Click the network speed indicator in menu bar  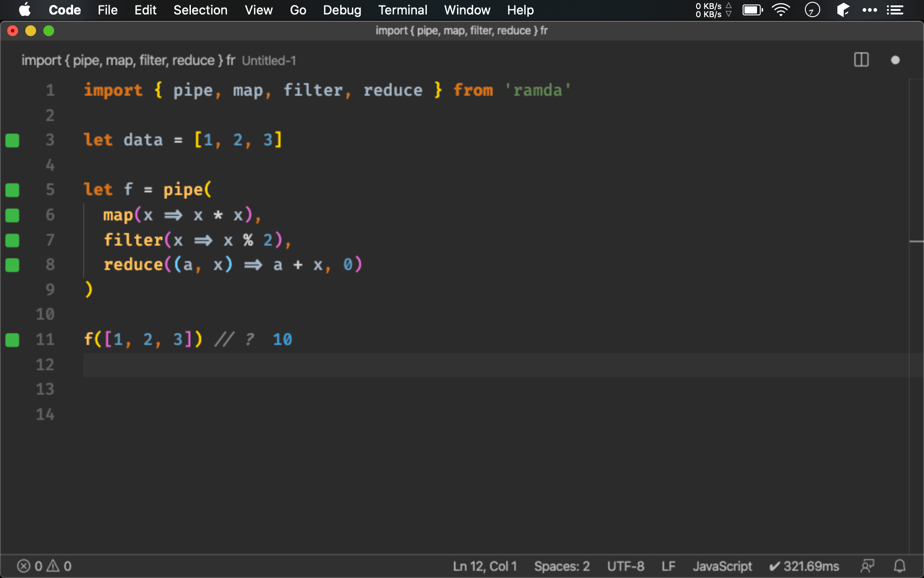[x=713, y=10]
